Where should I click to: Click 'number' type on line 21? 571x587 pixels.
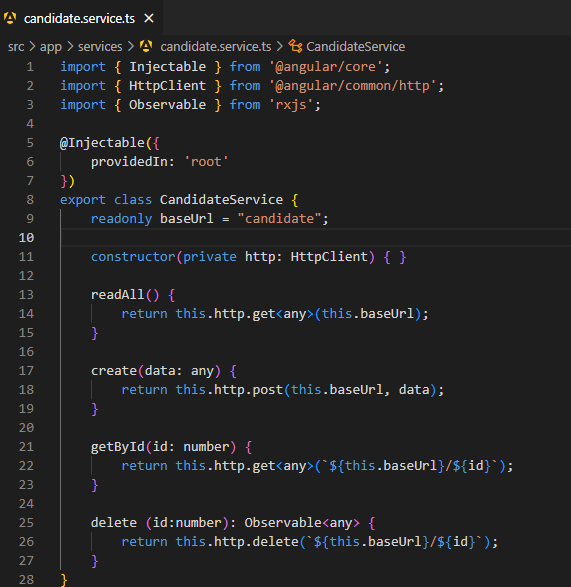(x=206, y=447)
